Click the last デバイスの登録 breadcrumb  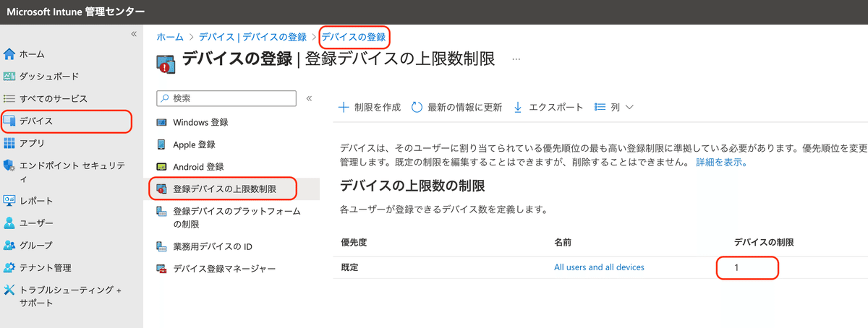354,36
